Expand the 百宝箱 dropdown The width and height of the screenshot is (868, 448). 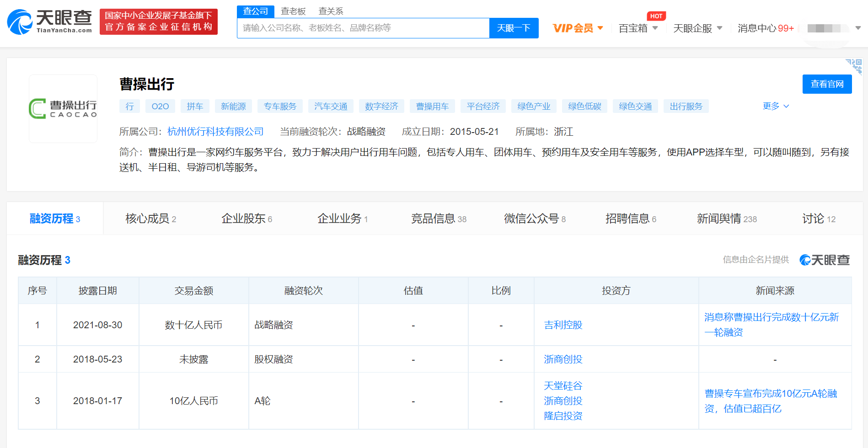[x=638, y=28]
